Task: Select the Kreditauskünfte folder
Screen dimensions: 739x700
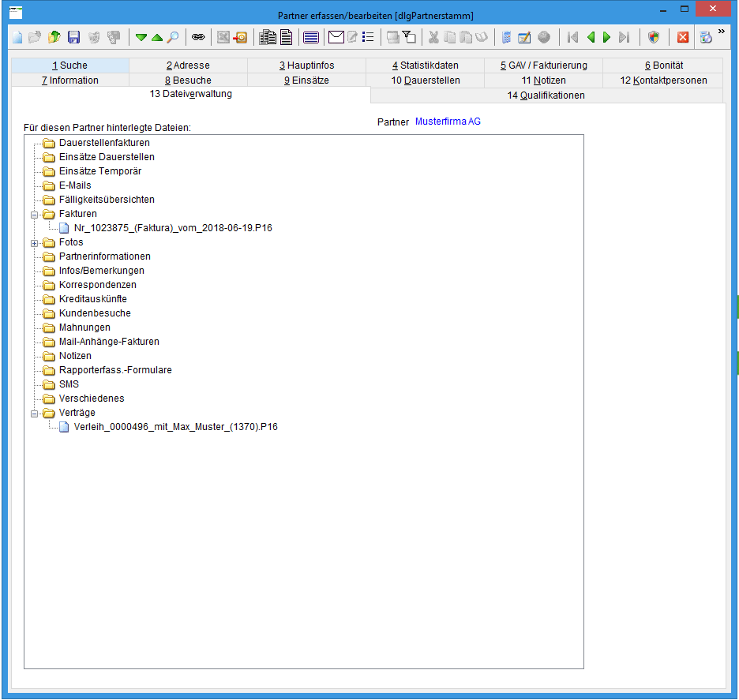Action: (93, 298)
